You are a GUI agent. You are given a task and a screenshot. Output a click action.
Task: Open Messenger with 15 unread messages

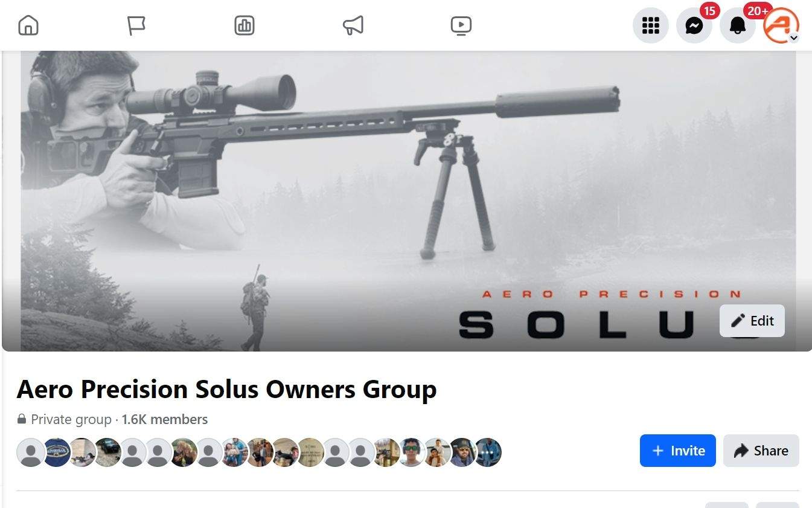(694, 25)
